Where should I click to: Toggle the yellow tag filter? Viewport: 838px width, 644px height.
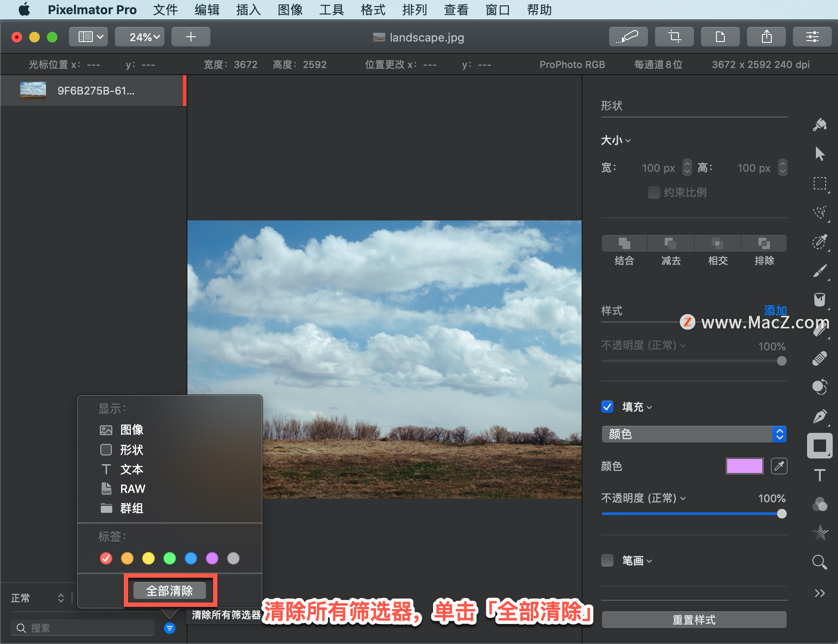click(x=149, y=558)
